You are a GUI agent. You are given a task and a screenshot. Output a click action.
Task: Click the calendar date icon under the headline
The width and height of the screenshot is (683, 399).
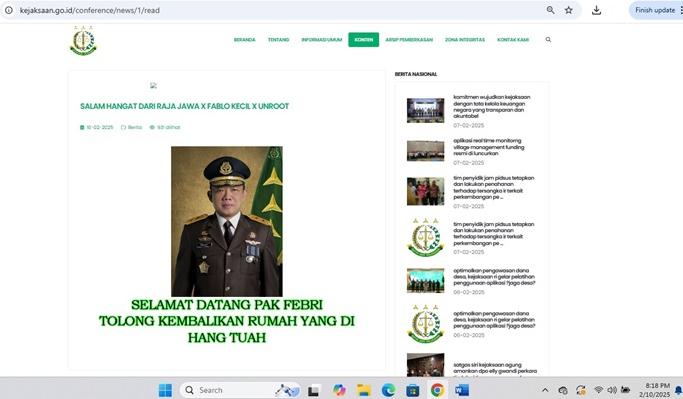82,127
